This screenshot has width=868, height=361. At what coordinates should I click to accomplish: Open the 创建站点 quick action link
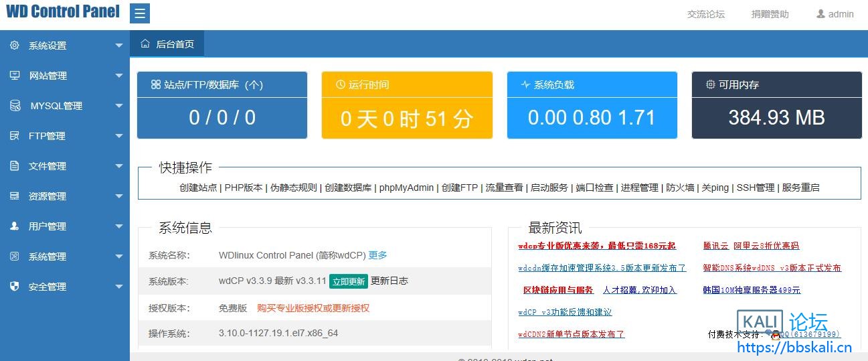click(x=198, y=188)
